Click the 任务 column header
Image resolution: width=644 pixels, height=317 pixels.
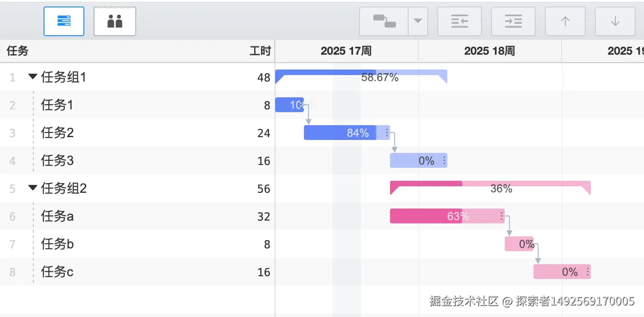[x=18, y=51]
